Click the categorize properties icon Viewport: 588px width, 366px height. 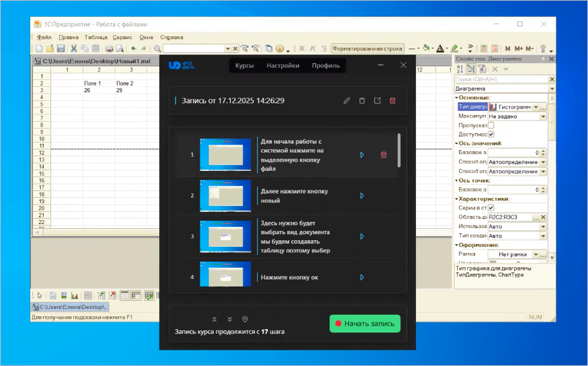click(471, 69)
